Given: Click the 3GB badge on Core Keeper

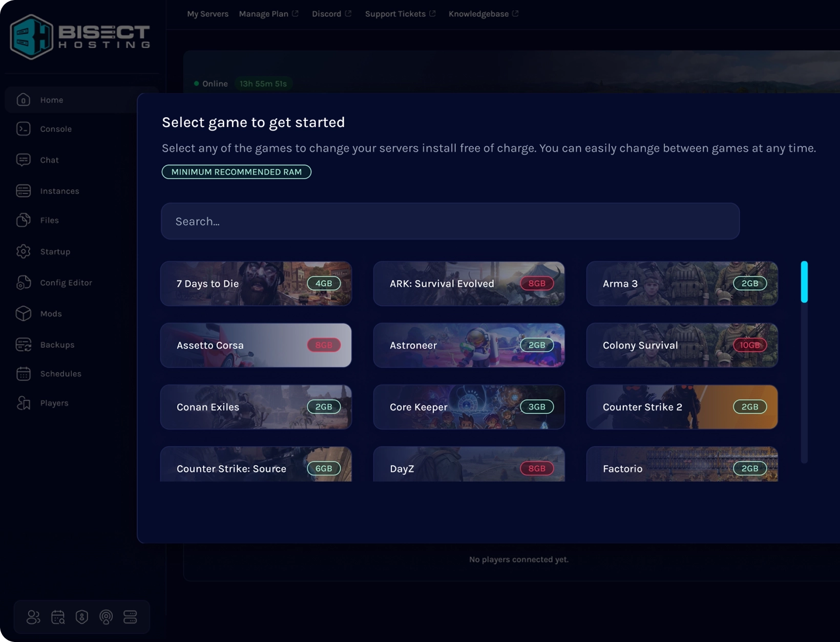Looking at the screenshot, I should (537, 407).
